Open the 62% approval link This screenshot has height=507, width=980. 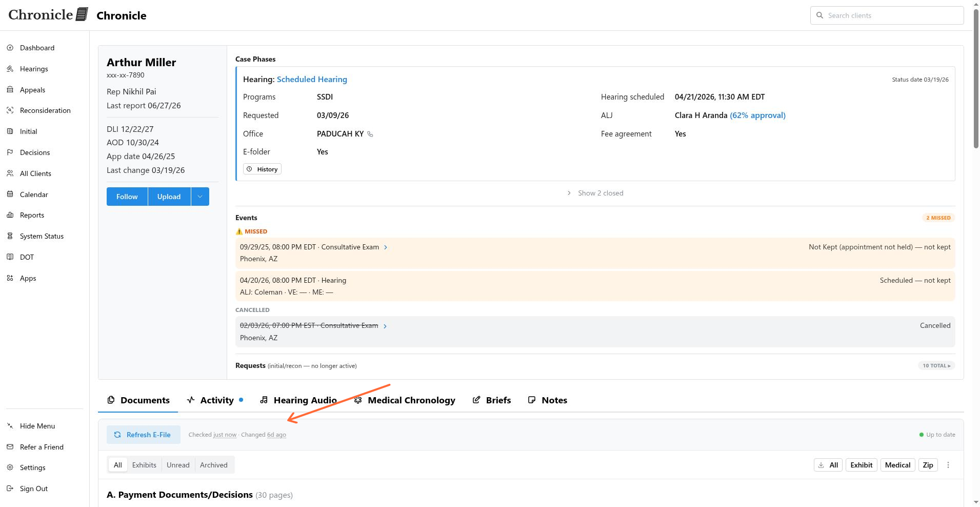coord(758,115)
